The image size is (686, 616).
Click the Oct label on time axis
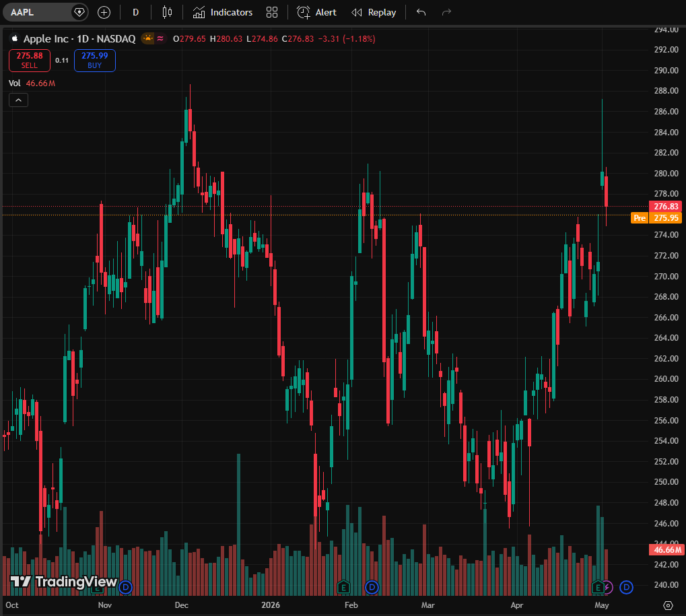(x=12, y=605)
